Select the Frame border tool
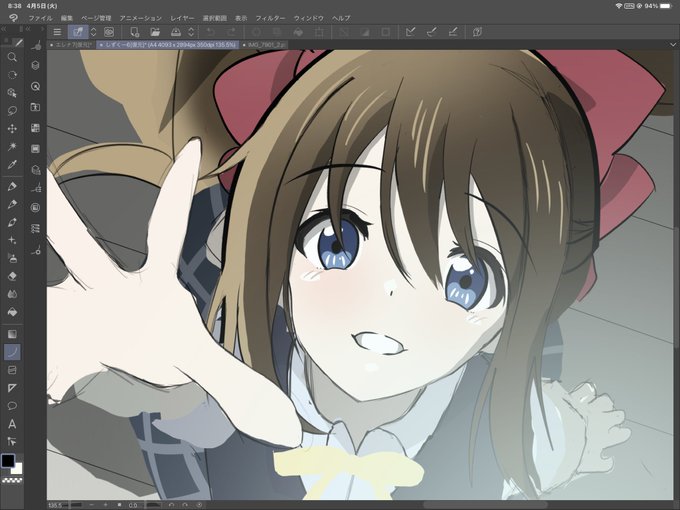680x510 pixels. (x=12, y=370)
